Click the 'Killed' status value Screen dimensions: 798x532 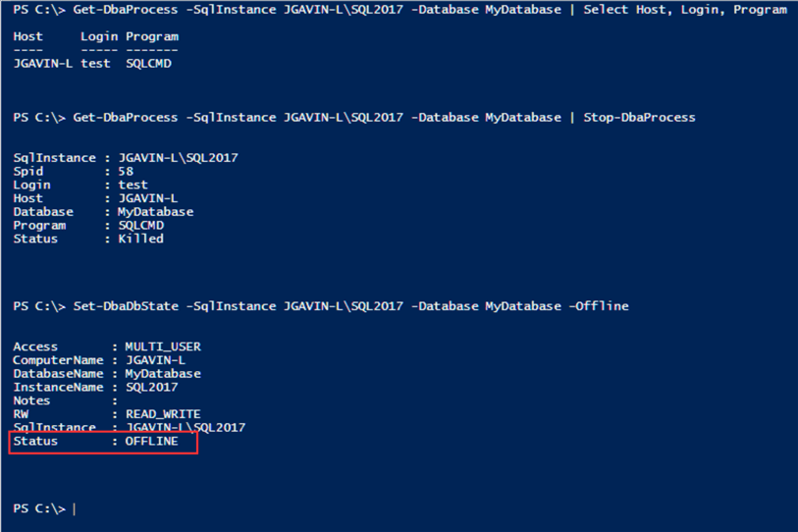(141, 239)
